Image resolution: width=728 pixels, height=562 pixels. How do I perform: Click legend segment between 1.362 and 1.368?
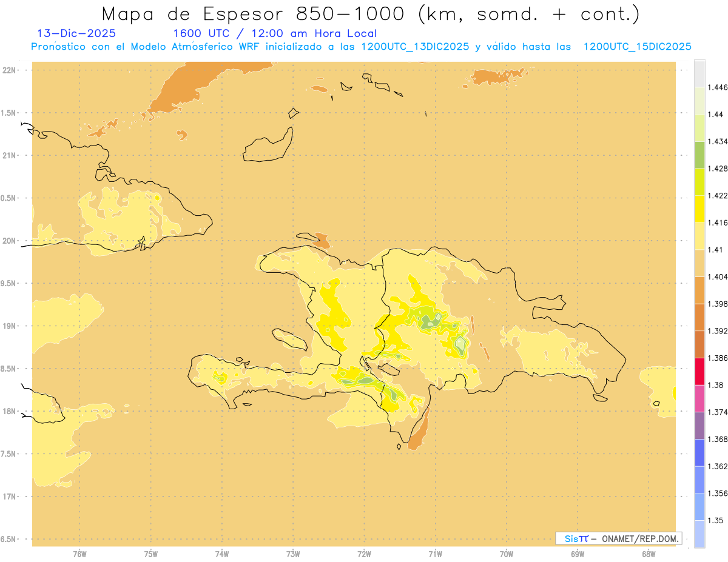[x=699, y=452]
